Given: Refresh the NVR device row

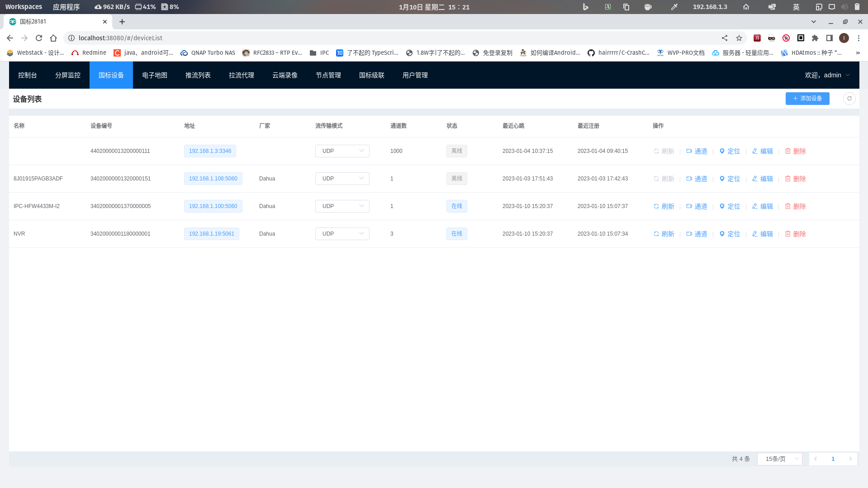Looking at the screenshot, I should 664,234.
